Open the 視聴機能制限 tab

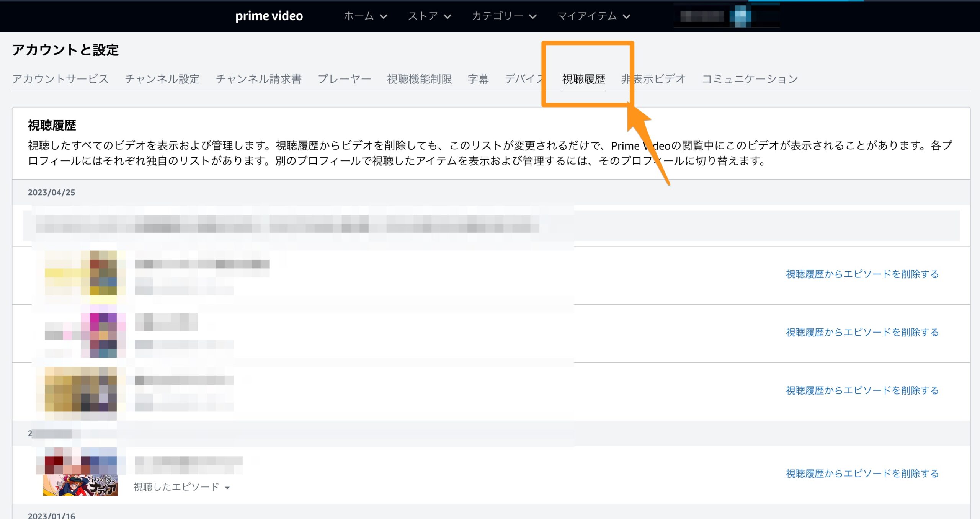tap(419, 79)
